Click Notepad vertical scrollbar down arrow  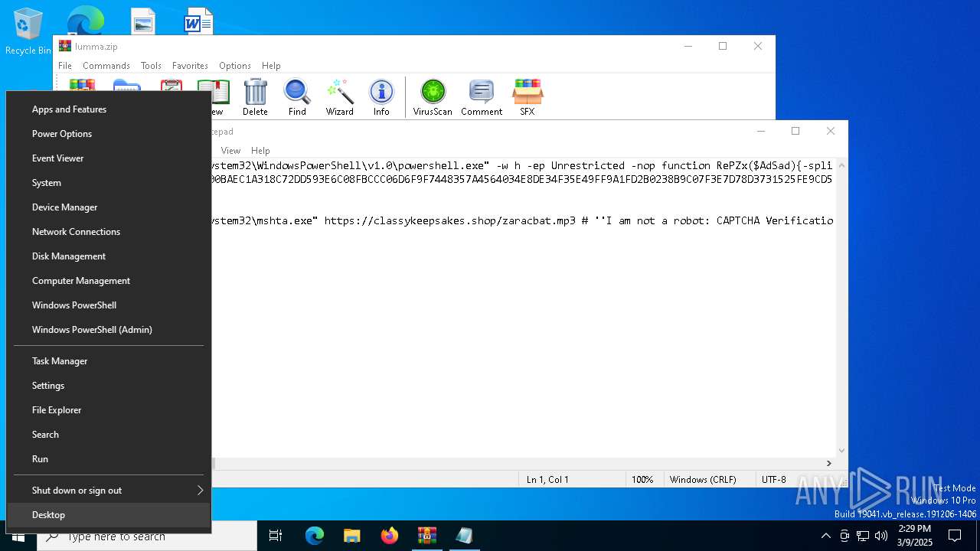[x=841, y=451]
